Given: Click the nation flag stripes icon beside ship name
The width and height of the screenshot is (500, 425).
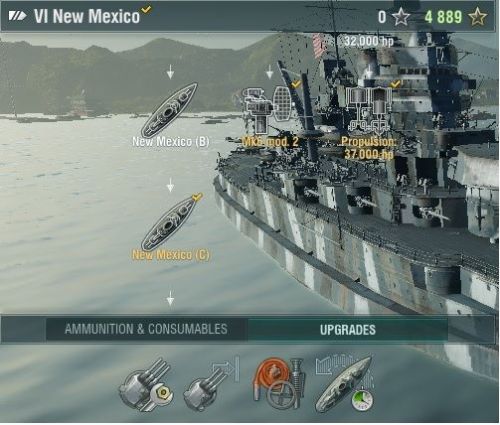Looking at the screenshot, I should point(17,16).
